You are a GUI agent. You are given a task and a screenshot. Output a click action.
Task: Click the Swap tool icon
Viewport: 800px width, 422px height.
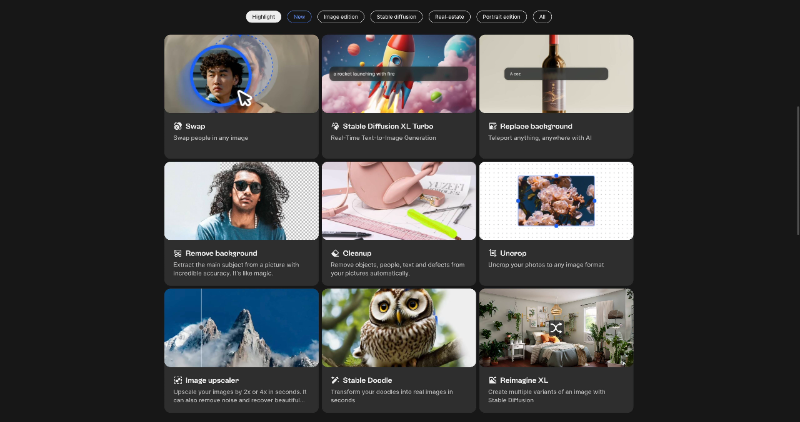point(178,126)
